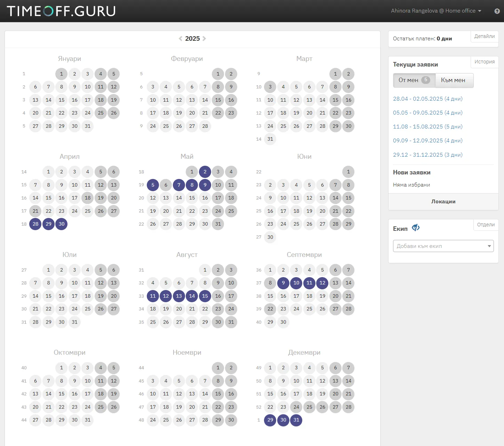Select day 15 in Януари

[62, 100]
